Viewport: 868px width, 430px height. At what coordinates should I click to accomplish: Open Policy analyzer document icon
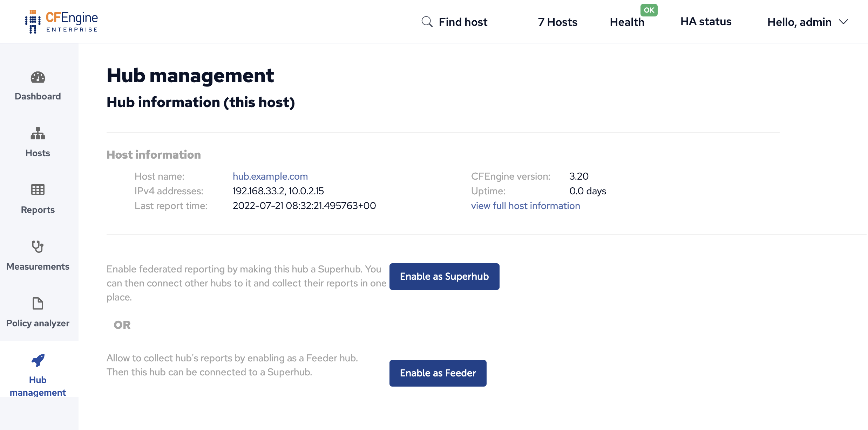point(38,304)
